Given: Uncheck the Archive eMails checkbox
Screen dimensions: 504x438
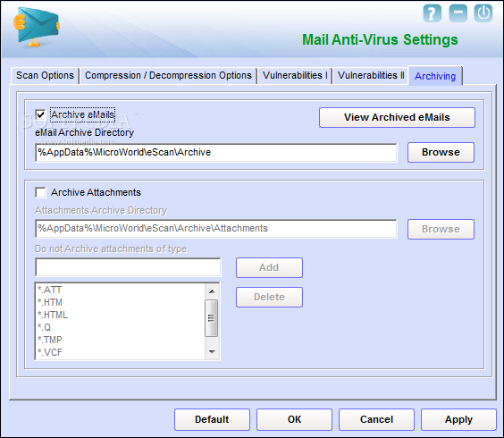Looking at the screenshot, I should [x=40, y=114].
